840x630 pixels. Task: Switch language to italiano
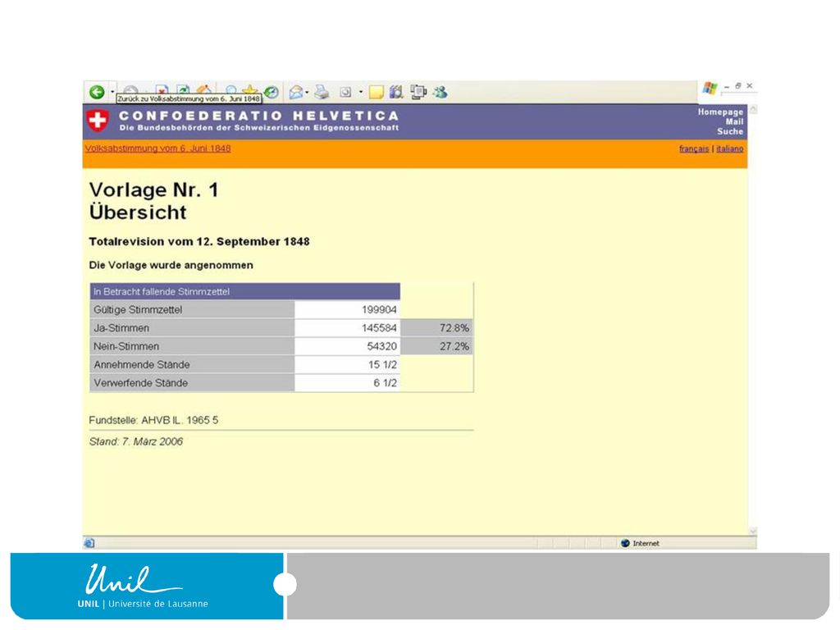click(x=729, y=149)
